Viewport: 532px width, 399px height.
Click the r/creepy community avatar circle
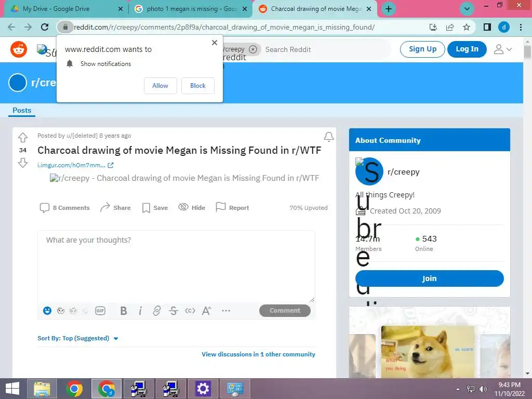point(369,171)
